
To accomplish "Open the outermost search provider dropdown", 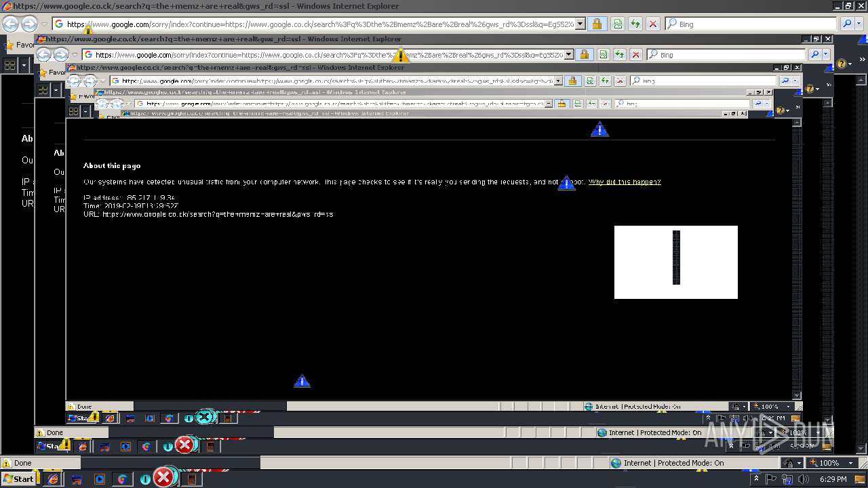I will (861, 24).
